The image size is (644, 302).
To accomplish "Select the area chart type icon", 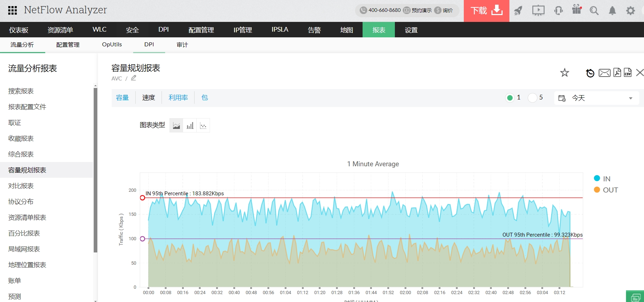I will 176,126.
